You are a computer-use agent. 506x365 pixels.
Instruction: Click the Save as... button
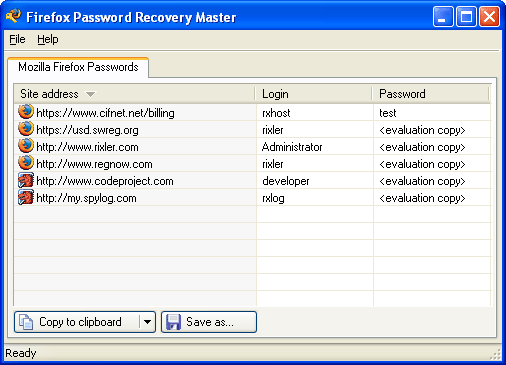tap(209, 322)
